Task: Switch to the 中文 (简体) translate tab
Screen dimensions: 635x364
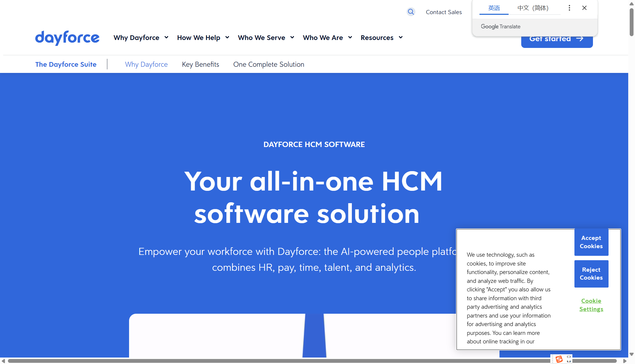Action: coord(533,8)
